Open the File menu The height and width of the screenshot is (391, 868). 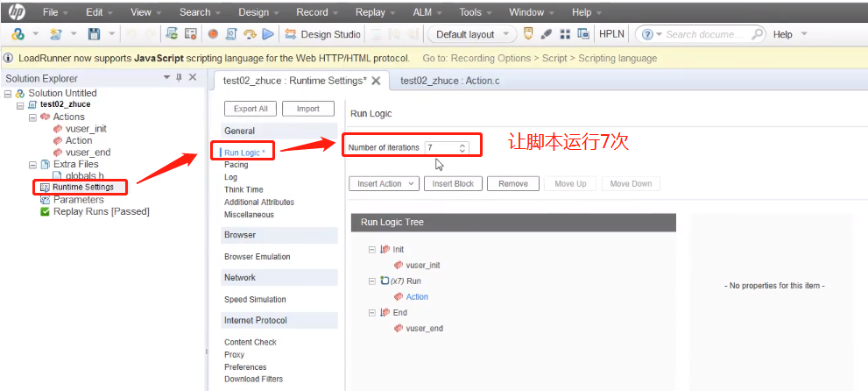55,12
